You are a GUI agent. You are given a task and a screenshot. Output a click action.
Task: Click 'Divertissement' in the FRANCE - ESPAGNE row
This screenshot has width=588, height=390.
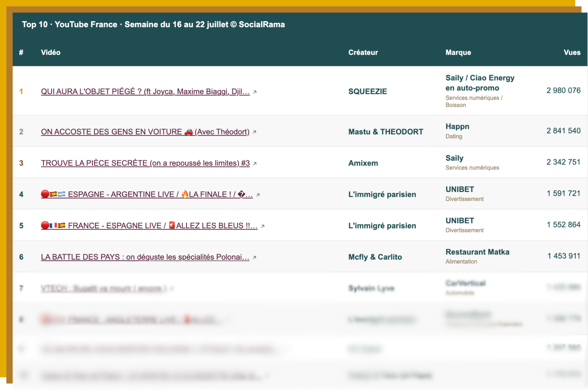click(x=464, y=230)
